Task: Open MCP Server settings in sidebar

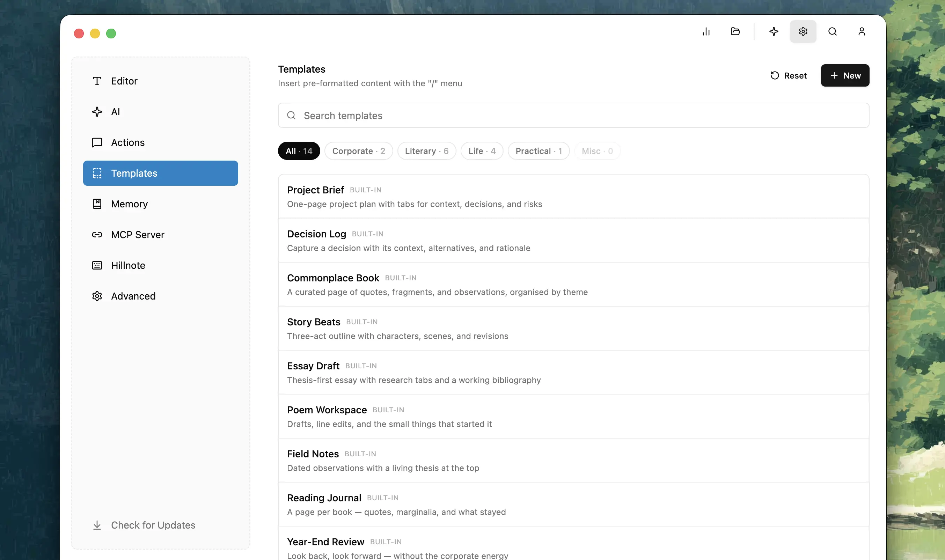Action: [160, 235]
